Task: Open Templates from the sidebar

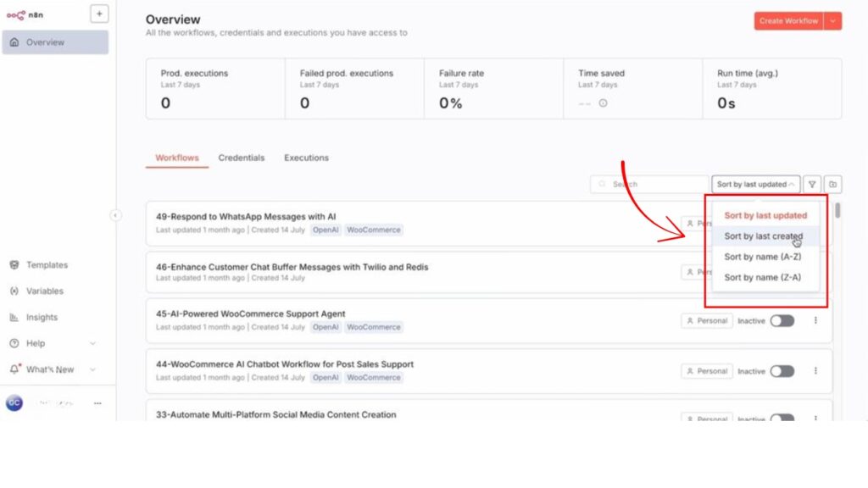Action: point(47,265)
